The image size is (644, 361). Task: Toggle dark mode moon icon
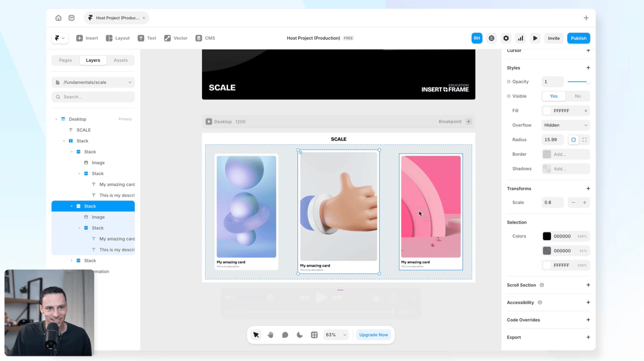pyautogui.click(x=300, y=335)
